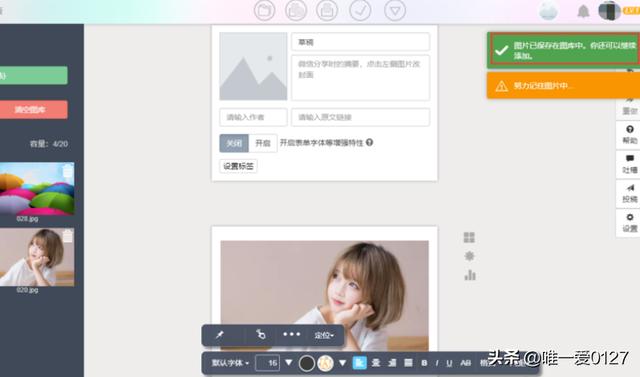Open the 设置 settings item in right panel
640x377 pixels.
point(629,223)
